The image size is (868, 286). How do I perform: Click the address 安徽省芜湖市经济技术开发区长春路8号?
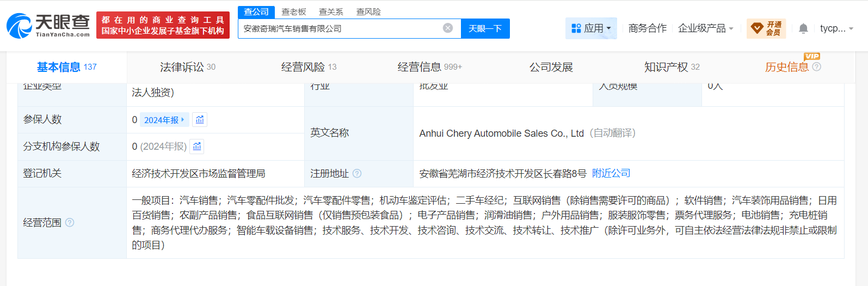tap(503, 174)
